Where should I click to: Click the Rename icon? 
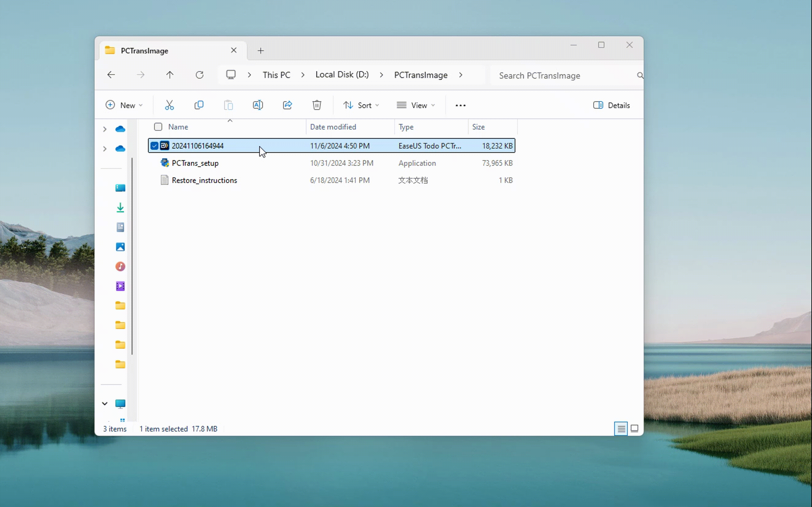click(258, 105)
